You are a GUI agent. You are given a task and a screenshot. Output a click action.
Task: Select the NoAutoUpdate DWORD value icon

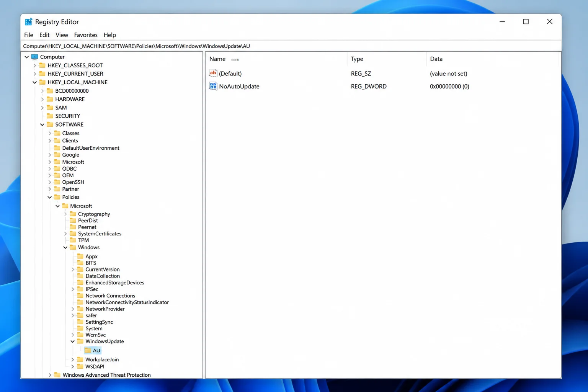[213, 86]
